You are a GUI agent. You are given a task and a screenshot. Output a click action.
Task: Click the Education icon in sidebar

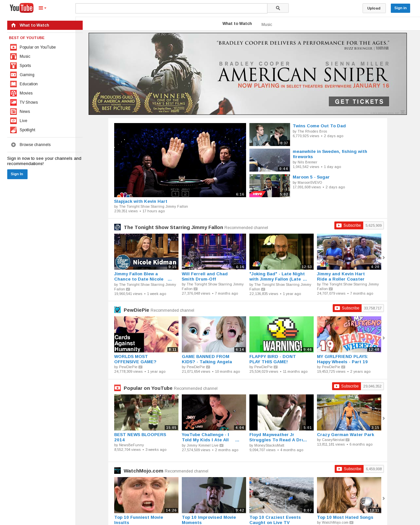(x=13, y=84)
